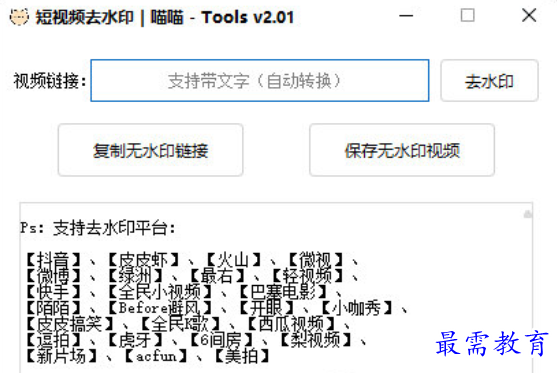The width and height of the screenshot is (557, 375).
Task: Click the 去水印 button
Action: tap(489, 81)
